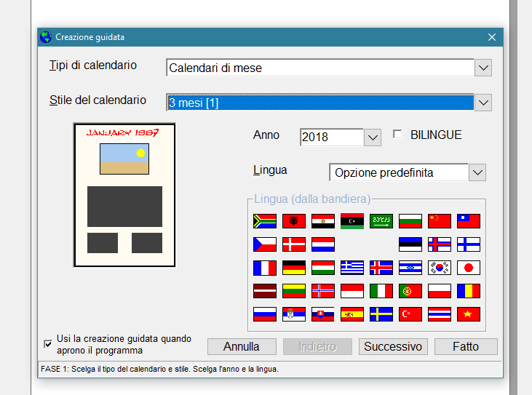Pick the Japanese flag language
The width and height of the screenshot is (532, 395).
click(x=469, y=268)
